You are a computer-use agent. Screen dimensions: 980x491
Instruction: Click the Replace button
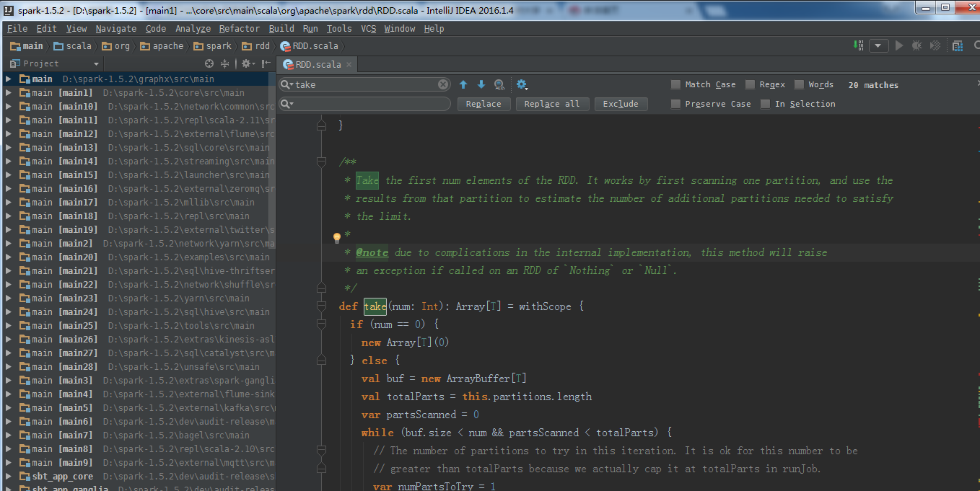484,104
